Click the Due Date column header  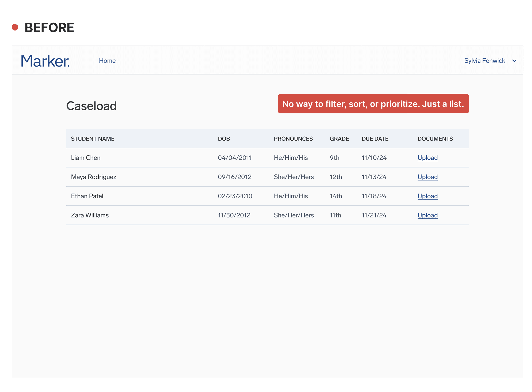[x=375, y=139]
